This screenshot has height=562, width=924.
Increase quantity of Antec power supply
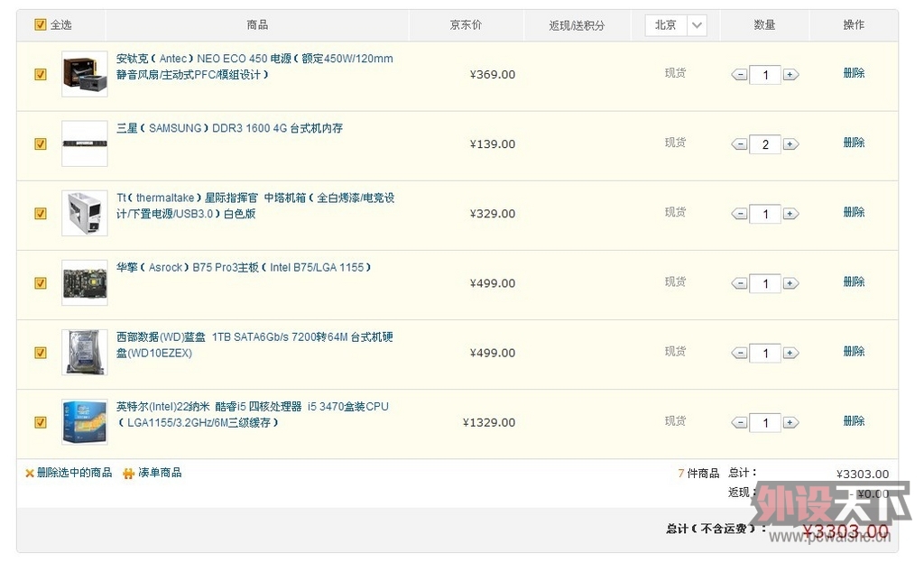[790, 75]
